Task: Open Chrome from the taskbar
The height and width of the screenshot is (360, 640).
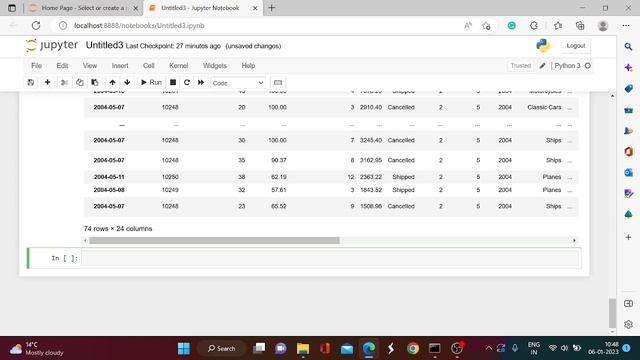Action: coord(413,349)
